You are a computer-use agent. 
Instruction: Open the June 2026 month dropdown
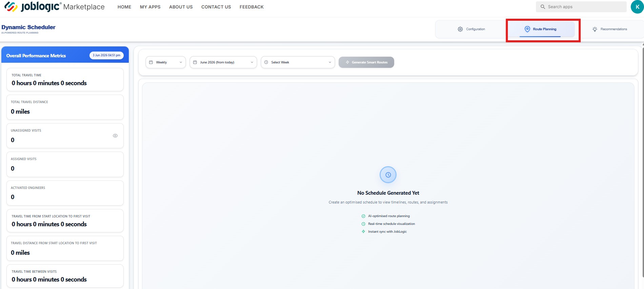[223, 62]
